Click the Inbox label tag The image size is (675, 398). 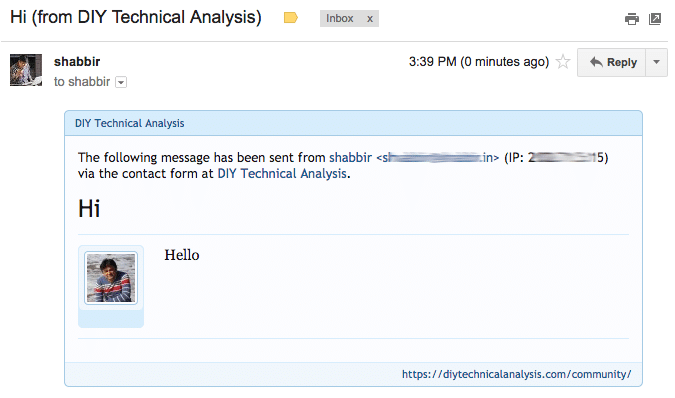[340, 19]
